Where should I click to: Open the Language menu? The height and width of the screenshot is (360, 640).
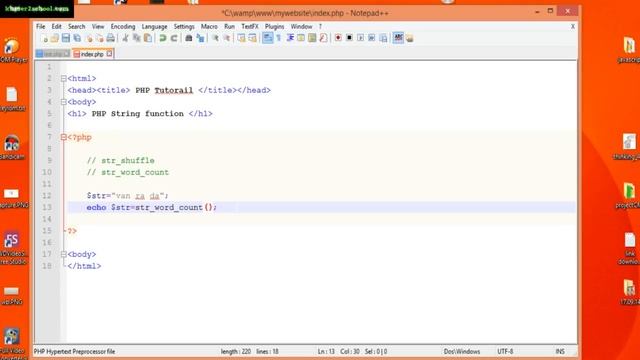click(x=154, y=27)
